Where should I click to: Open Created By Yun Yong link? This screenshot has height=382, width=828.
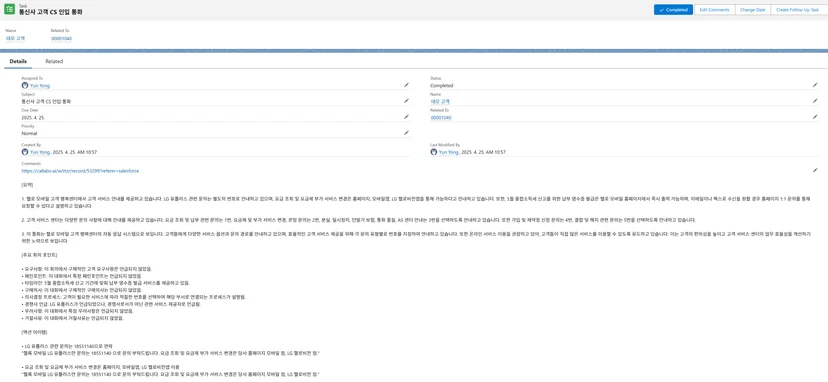tap(40, 152)
